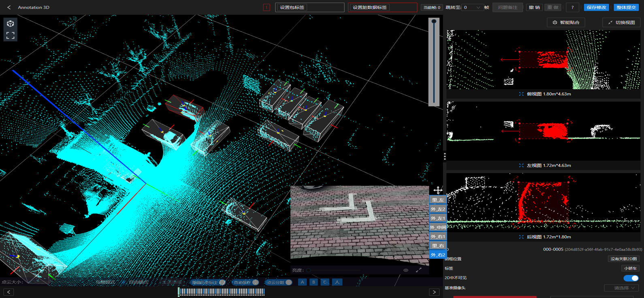Click the 3D cube view icon
644x298 pixels.
point(10,24)
